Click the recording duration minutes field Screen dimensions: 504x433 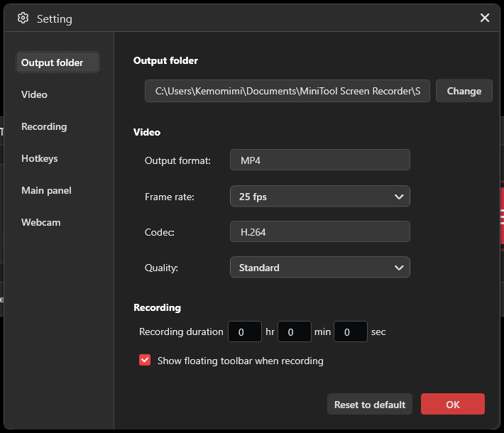point(294,331)
